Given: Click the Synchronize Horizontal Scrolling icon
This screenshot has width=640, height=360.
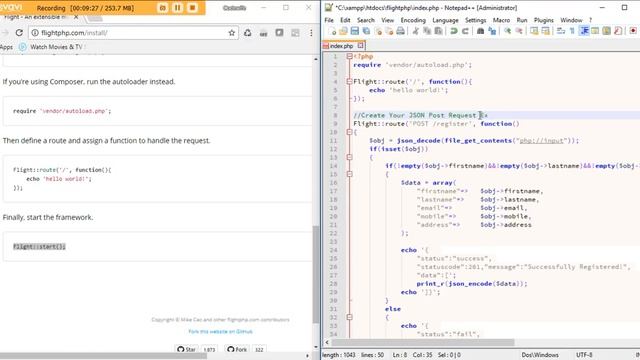Looking at the screenshot, I should [x=545, y=31].
